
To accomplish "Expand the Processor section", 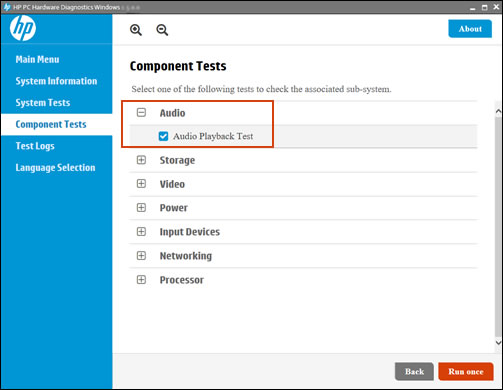I will (x=141, y=280).
